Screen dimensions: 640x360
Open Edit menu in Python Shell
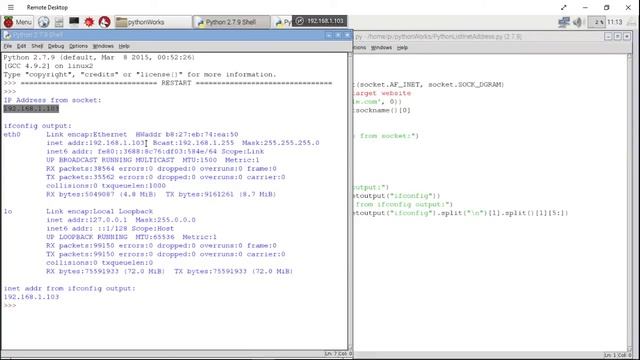[x=21, y=46]
